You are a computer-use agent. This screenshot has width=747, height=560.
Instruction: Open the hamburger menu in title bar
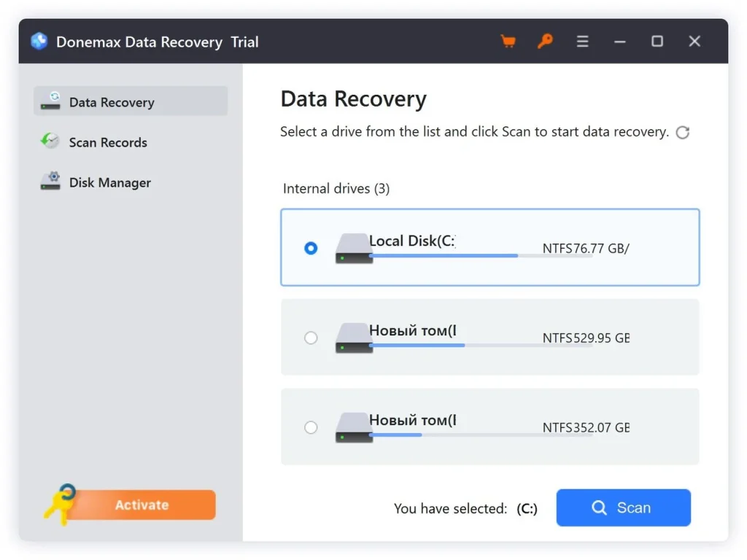pyautogui.click(x=582, y=42)
